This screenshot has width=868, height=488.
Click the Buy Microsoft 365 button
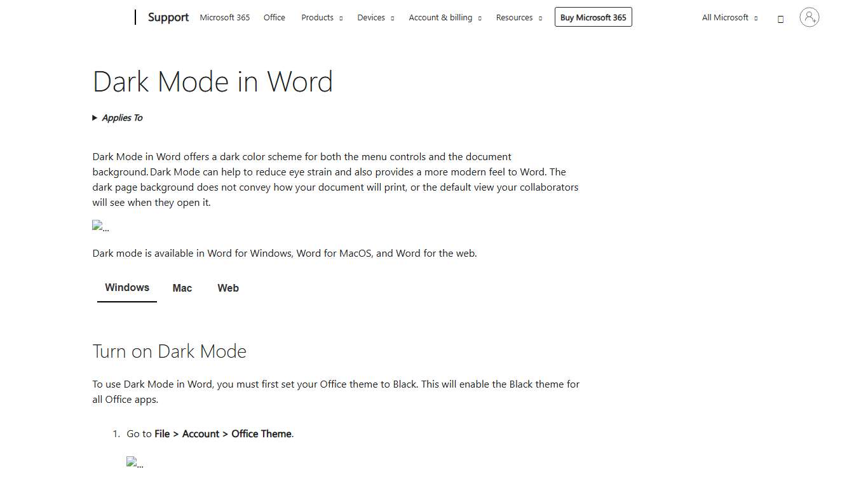point(593,17)
